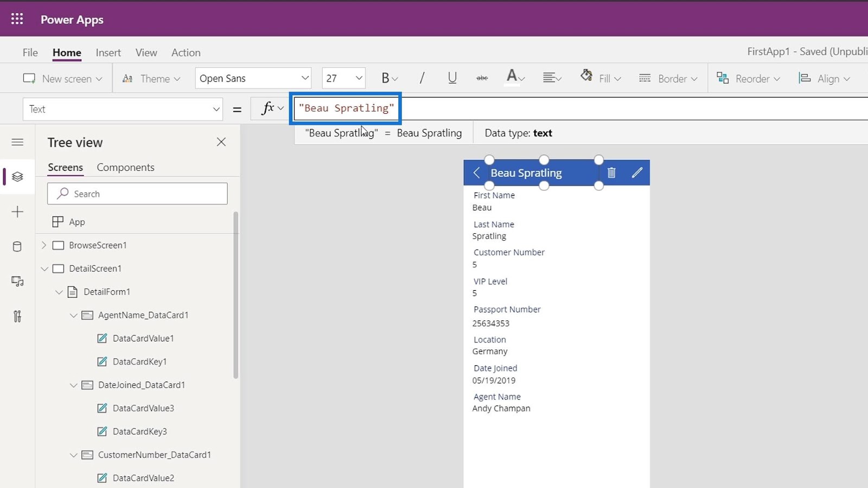
Task: Open the Open Sans font dropdown
Action: [x=253, y=78]
